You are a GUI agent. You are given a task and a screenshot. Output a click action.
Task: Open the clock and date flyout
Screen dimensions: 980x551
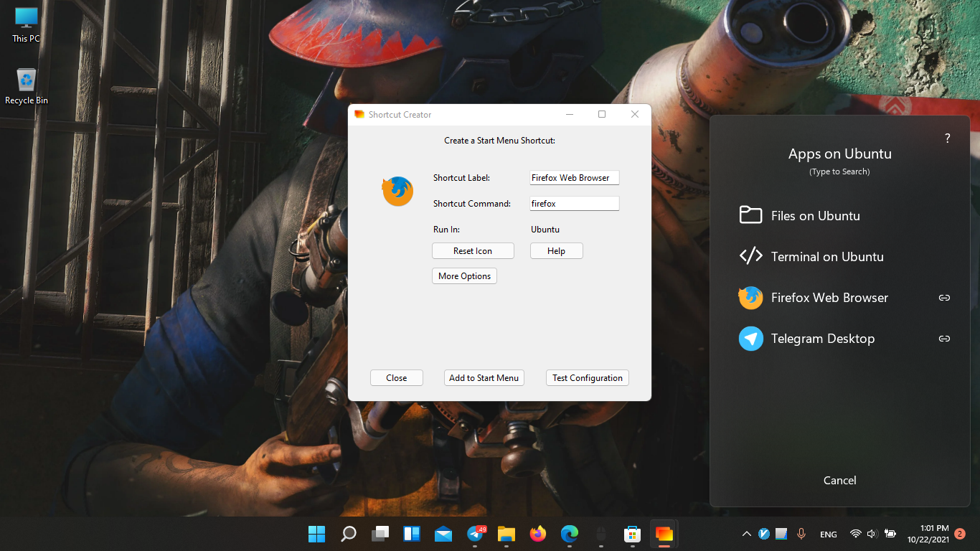pyautogui.click(x=928, y=534)
